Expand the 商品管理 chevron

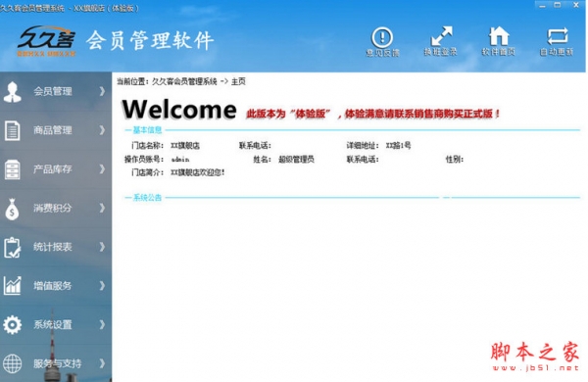[102, 130]
